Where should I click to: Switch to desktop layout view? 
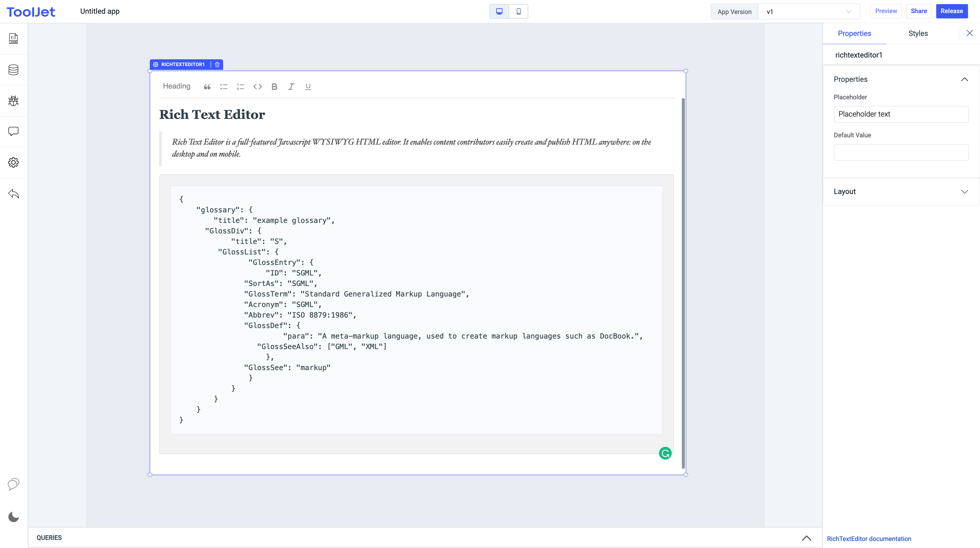499,11
